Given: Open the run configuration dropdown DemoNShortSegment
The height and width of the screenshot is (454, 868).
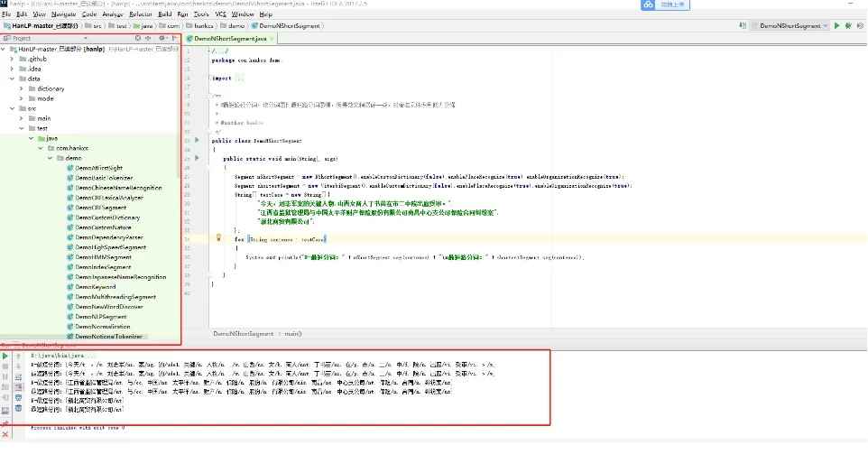Looking at the screenshot, I should click(790, 25).
